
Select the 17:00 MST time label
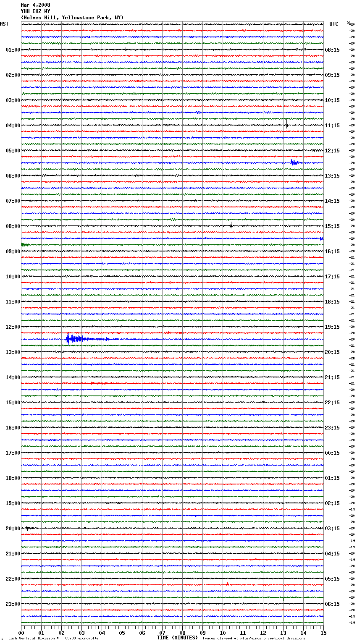[13, 453]
